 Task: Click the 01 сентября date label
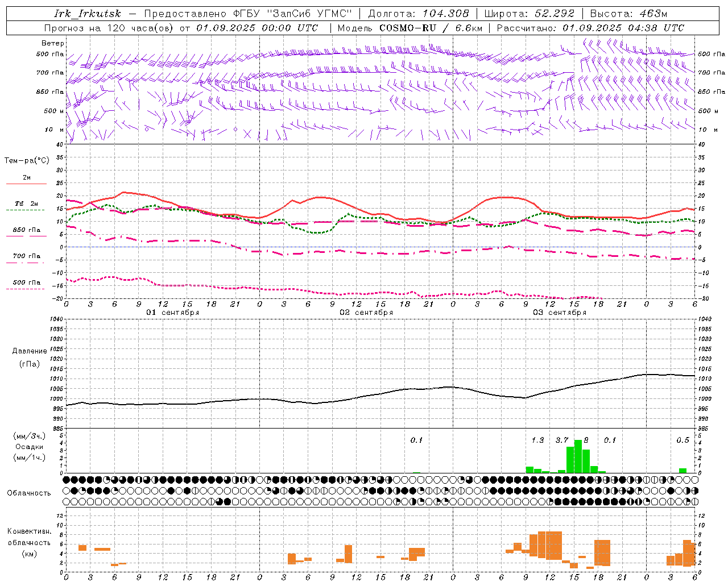click(x=173, y=313)
